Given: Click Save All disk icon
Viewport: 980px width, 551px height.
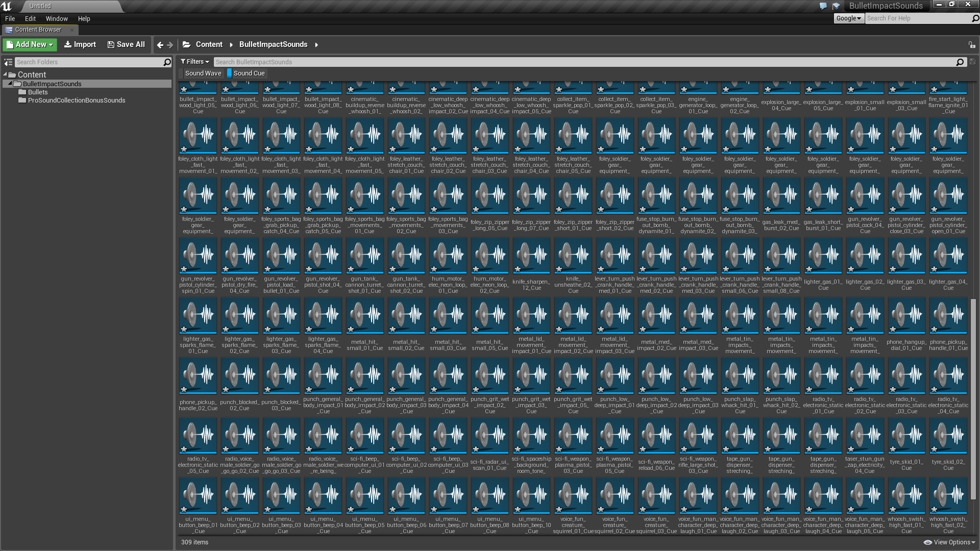Looking at the screenshot, I should coord(111,45).
